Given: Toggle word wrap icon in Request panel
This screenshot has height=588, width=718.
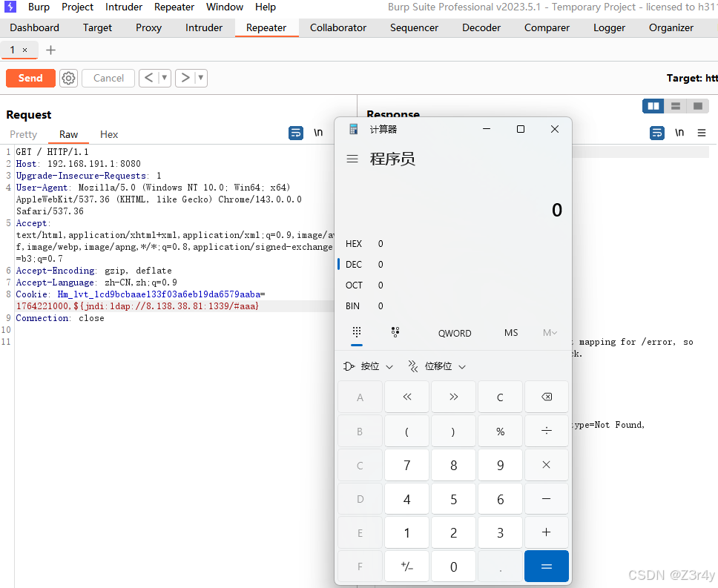Looking at the screenshot, I should 296,133.
